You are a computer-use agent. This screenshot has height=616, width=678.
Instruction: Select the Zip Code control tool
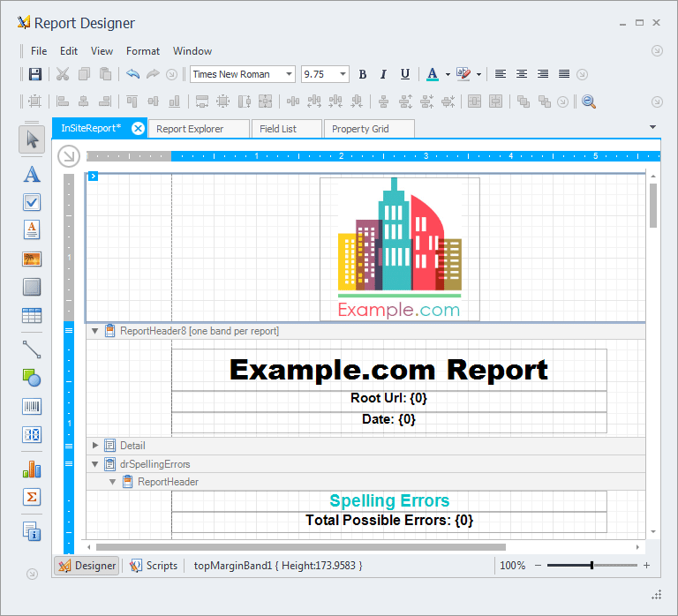point(32,435)
